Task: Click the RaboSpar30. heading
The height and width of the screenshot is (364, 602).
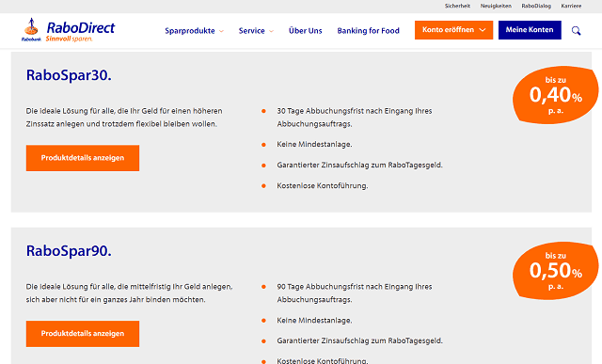Action: point(69,75)
